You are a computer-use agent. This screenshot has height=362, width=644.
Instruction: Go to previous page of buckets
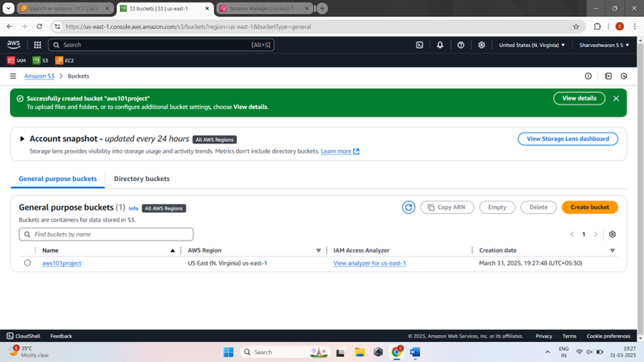[x=572, y=234]
